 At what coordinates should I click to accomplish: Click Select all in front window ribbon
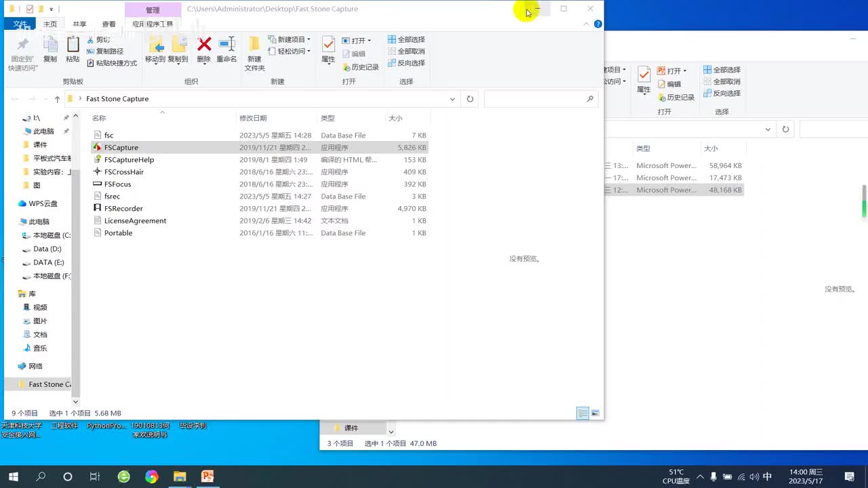[406, 40]
